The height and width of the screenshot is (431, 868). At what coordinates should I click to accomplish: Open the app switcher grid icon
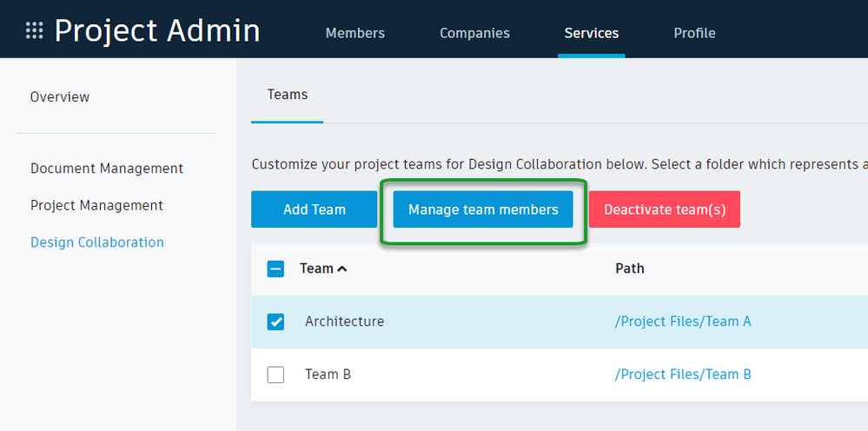click(x=35, y=31)
